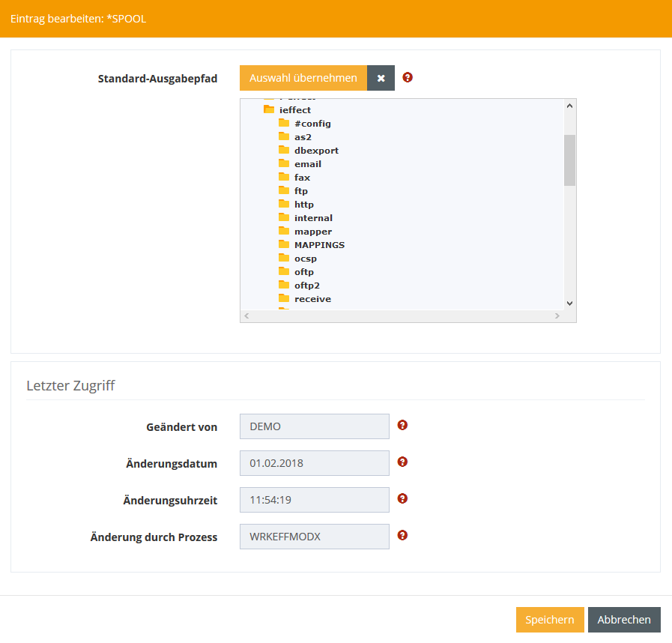This screenshot has width=672, height=643.
Task: Click Abbrechen to cancel editing
Action: [623, 620]
